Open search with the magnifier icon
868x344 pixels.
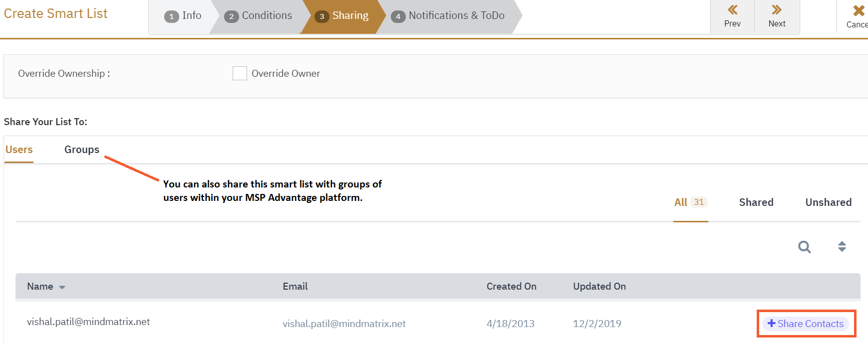(804, 247)
